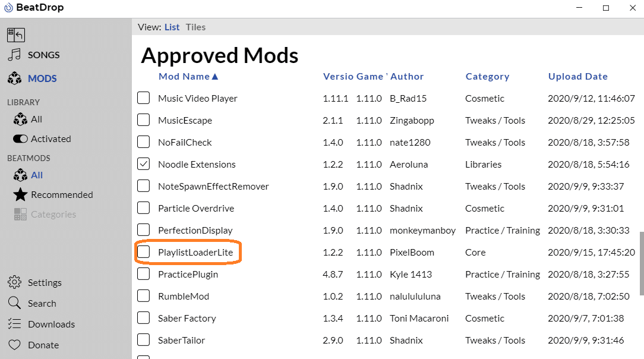Switch to List view
644x359 pixels.
172,27
